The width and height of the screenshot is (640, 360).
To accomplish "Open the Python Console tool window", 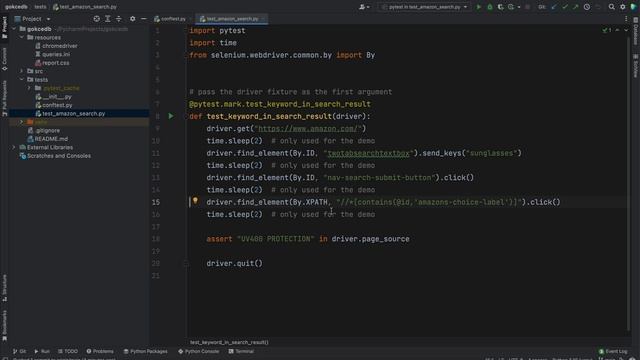I will tap(199, 351).
